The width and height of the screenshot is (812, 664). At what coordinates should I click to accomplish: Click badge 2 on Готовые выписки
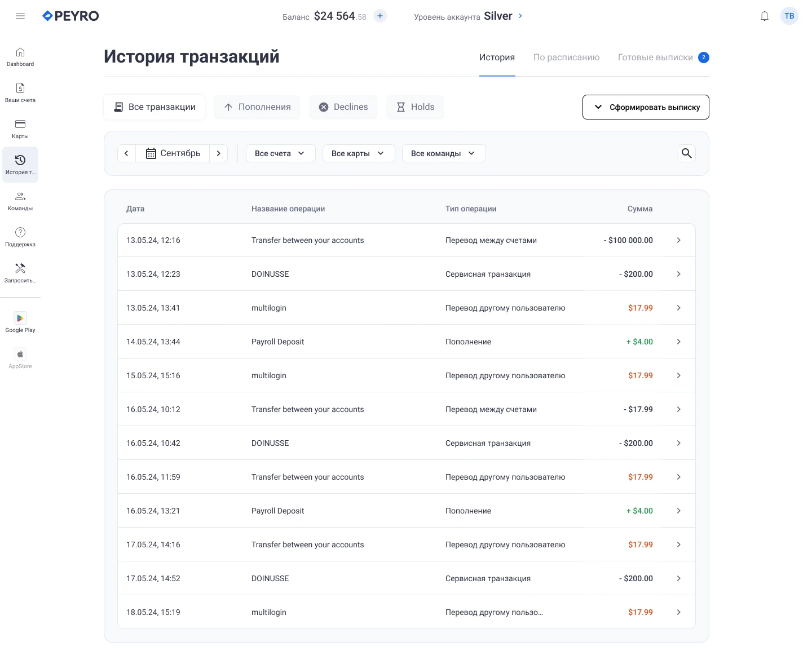(704, 57)
